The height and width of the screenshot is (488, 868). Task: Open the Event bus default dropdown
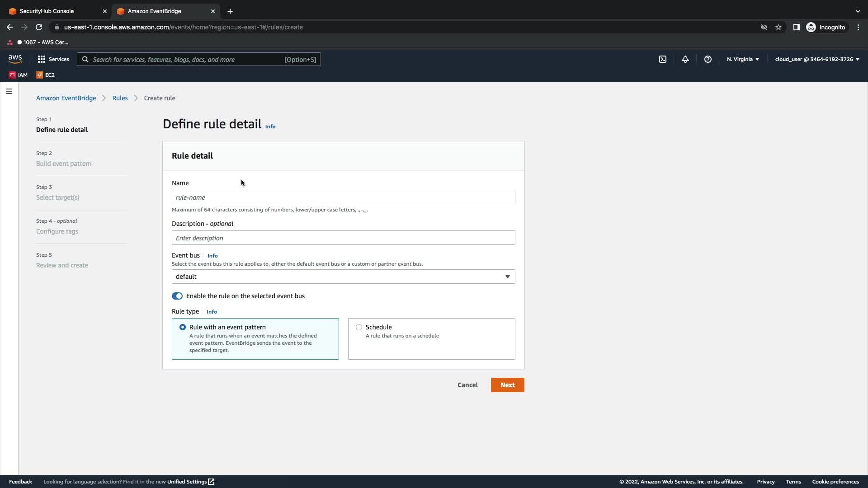click(x=343, y=277)
